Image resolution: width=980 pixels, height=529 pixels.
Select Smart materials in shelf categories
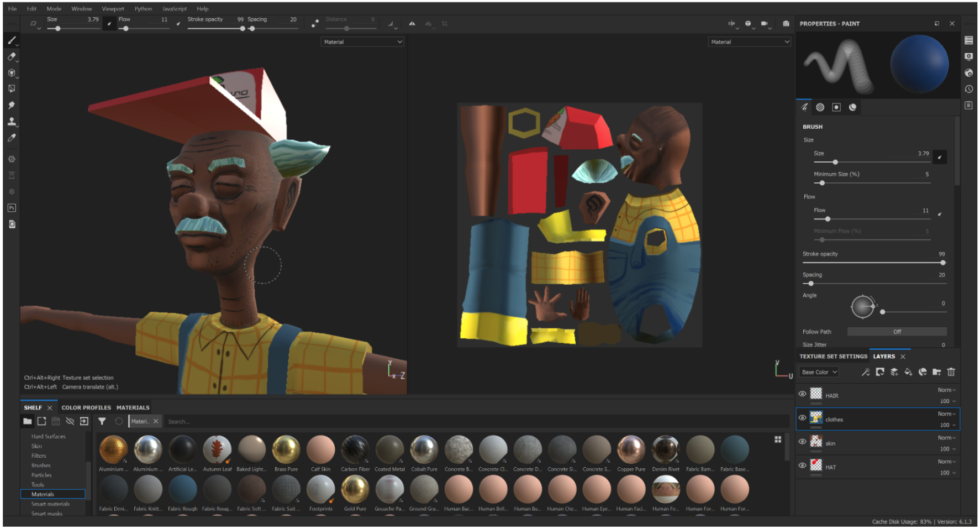[x=50, y=504]
